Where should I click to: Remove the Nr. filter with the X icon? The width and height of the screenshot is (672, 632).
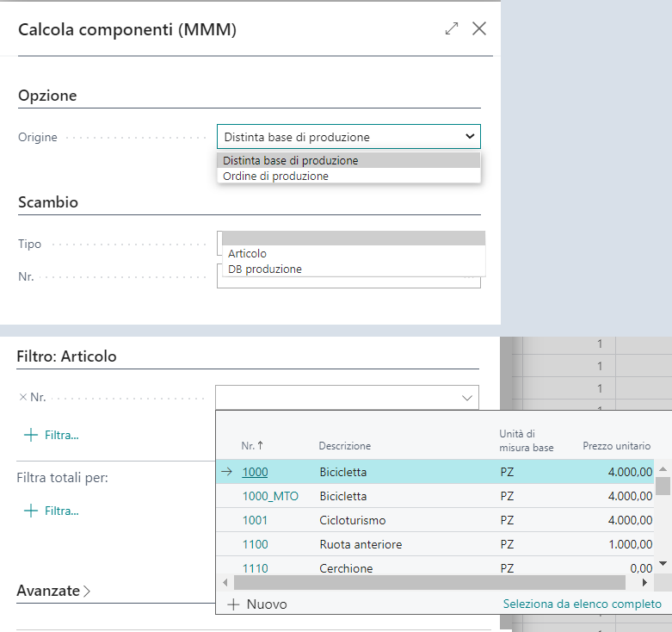(22, 398)
